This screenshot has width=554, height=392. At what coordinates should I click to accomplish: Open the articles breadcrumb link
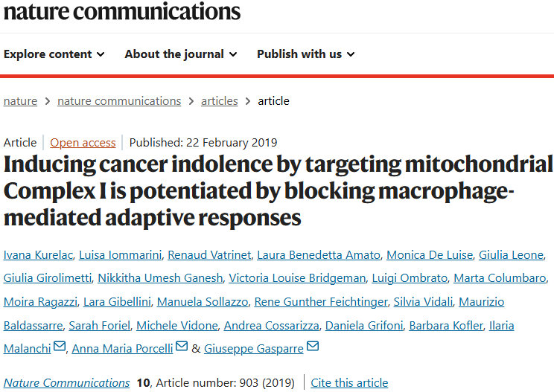pos(220,101)
